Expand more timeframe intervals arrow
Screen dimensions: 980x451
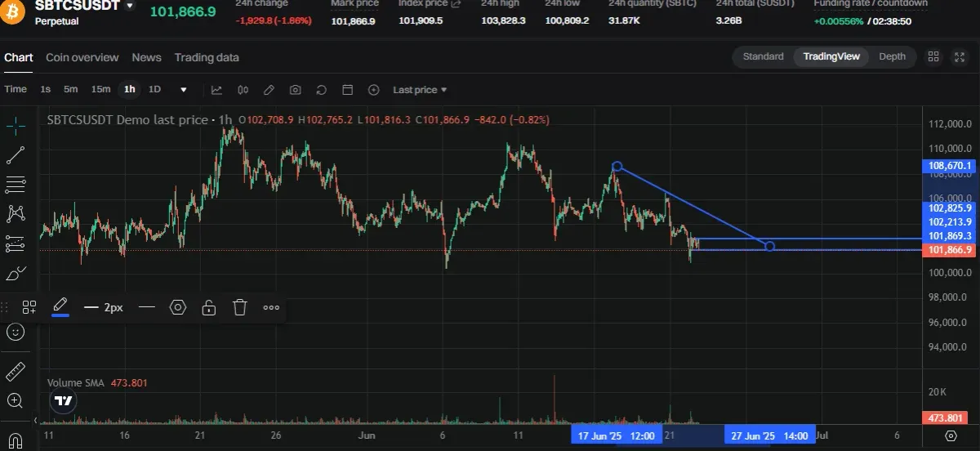[x=184, y=89]
